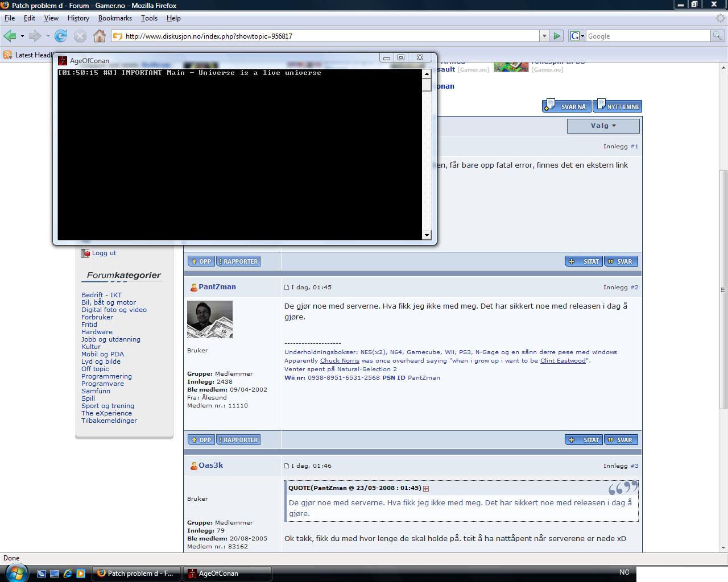This screenshot has width=728, height=582.
Task: Click the Latest Headlines RSS icon
Action: [x=7, y=55]
